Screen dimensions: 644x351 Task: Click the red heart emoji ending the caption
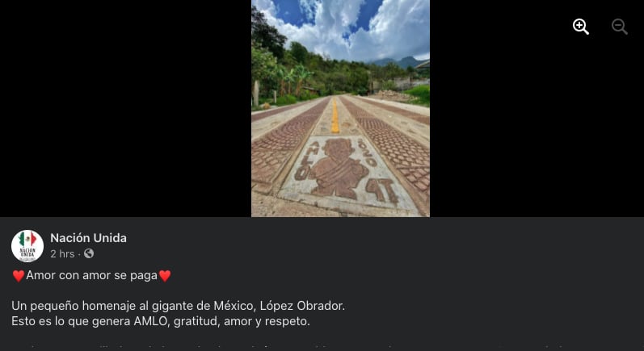[x=165, y=276]
